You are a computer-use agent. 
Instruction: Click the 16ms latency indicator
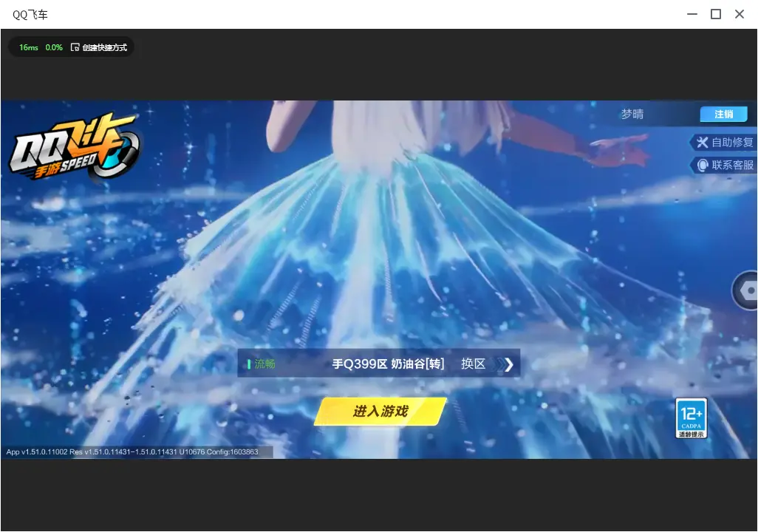point(29,47)
